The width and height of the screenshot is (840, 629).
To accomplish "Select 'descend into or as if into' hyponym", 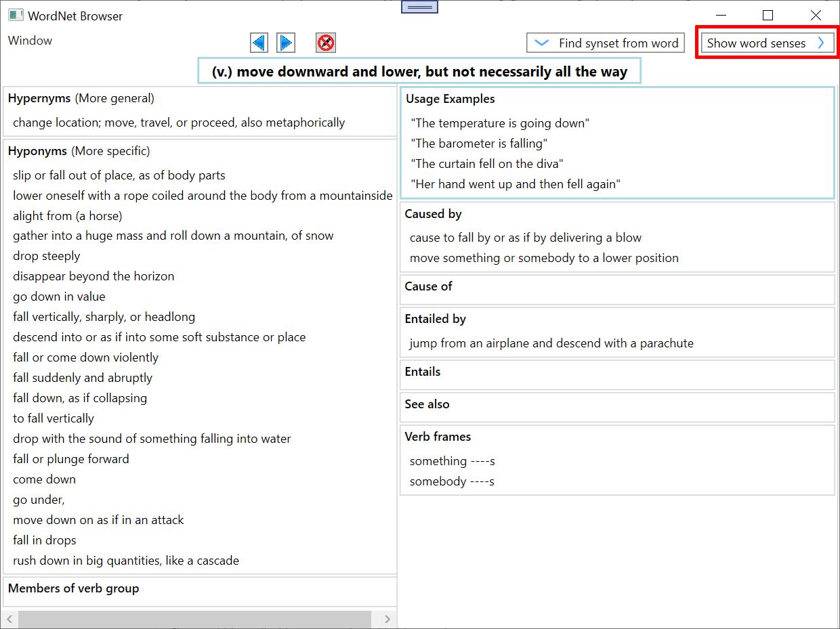I will coord(159,337).
